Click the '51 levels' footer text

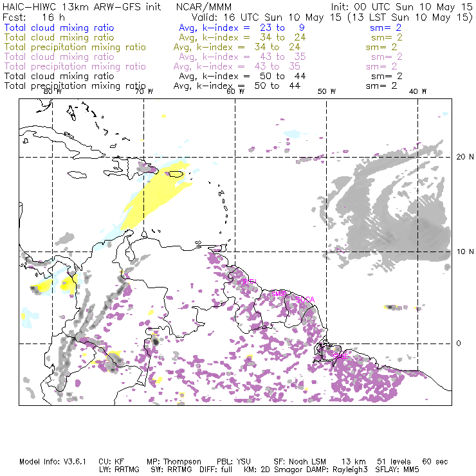(x=394, y=462)
